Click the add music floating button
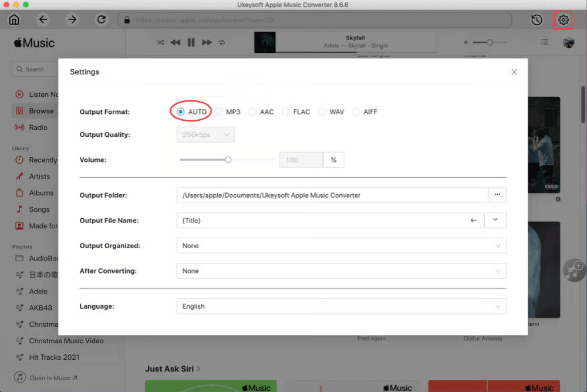 [x=574, y=270]
